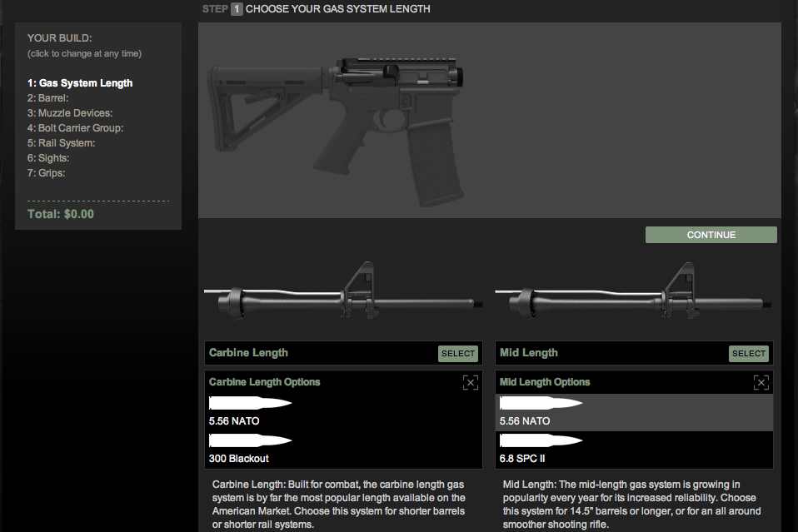The height and width of the screenshot is (532, 798).
Task: Open step 6: Sights
Action: tap(48, 158)
